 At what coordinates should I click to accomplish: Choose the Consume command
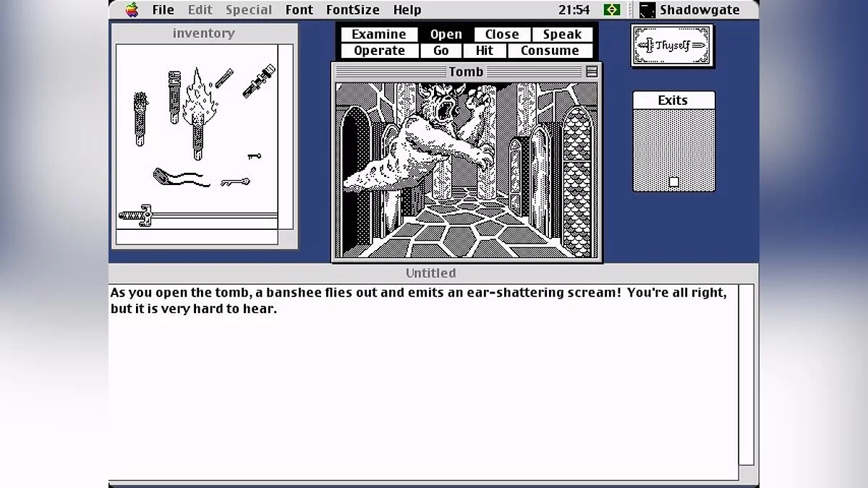[550, 51]
